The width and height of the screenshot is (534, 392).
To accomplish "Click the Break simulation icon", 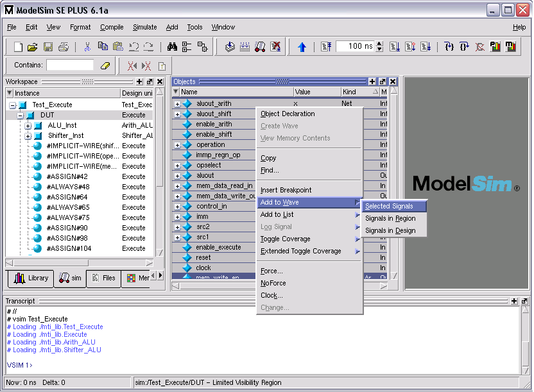I will click(275, 47).
